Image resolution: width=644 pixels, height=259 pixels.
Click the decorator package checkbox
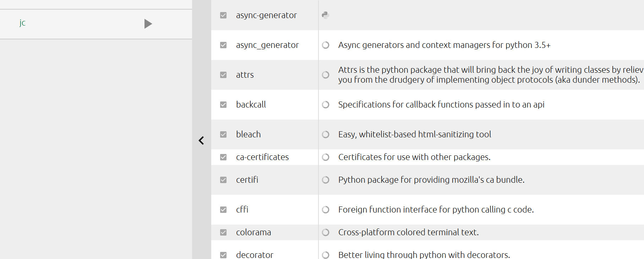coord(223,255)
